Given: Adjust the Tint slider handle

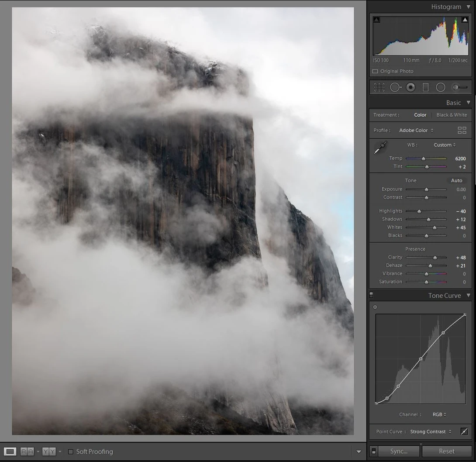Looking at the screenshot, I should (427, 167).
